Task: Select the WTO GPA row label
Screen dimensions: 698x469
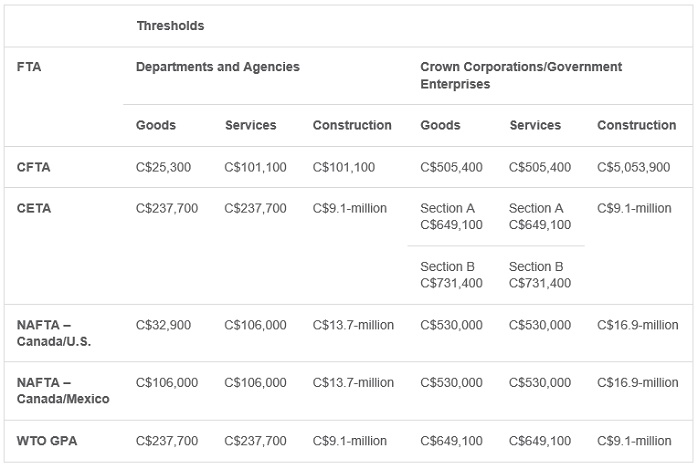Action: click(x=47, y=441)
